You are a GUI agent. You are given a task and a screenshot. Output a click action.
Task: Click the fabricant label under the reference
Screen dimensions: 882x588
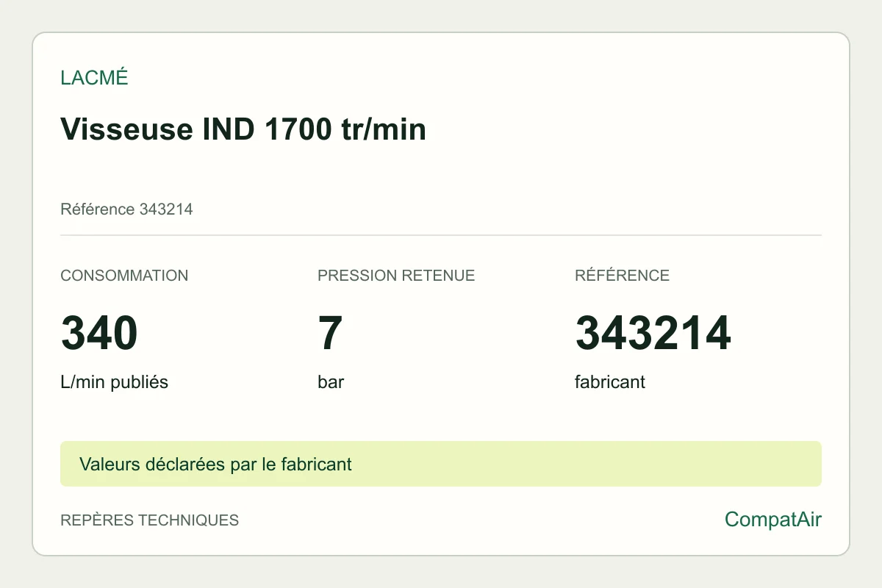tap(610, 383)
